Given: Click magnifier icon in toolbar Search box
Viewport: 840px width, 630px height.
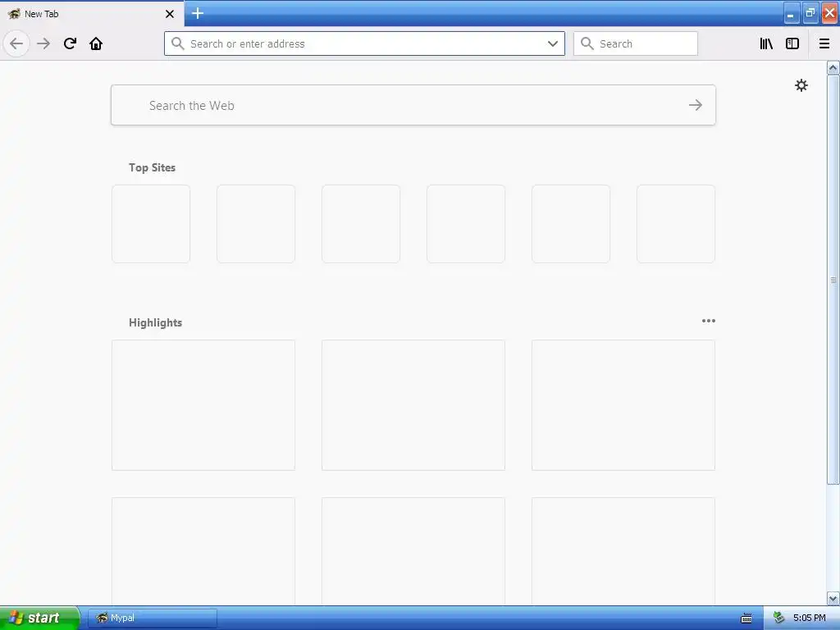Looking at the screenshot, I should pyautogui.click(x=587, y=43).
